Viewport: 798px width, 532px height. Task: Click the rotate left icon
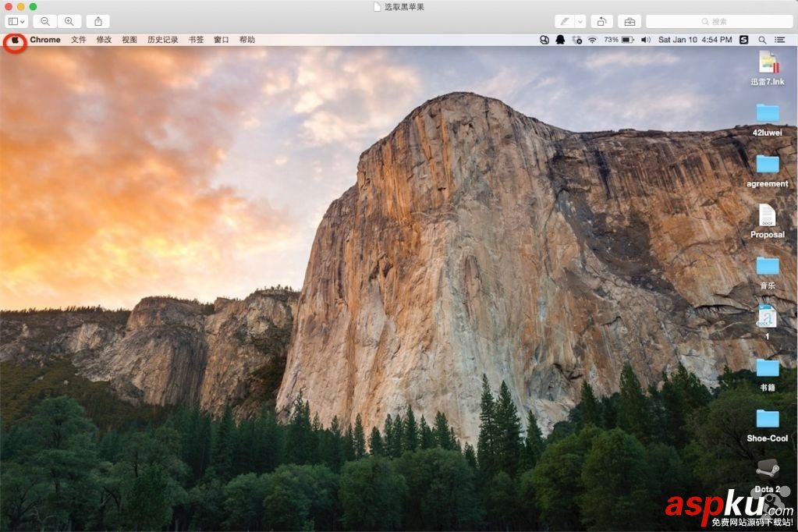(x=601, y=21)
